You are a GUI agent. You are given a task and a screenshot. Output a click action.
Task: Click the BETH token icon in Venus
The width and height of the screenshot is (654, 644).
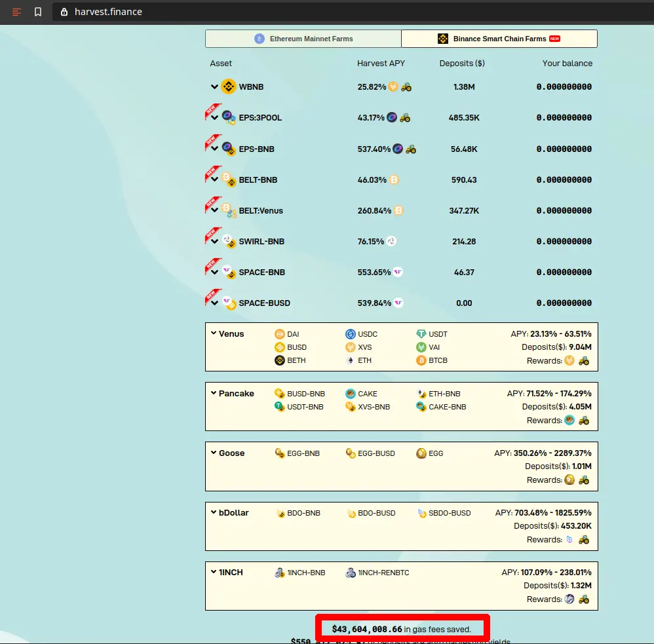(x=279, y=360)
